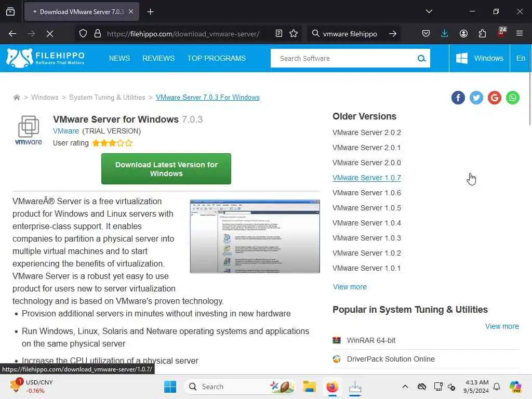Click View more under Popular in System Tuning

(x=502, y=326)
